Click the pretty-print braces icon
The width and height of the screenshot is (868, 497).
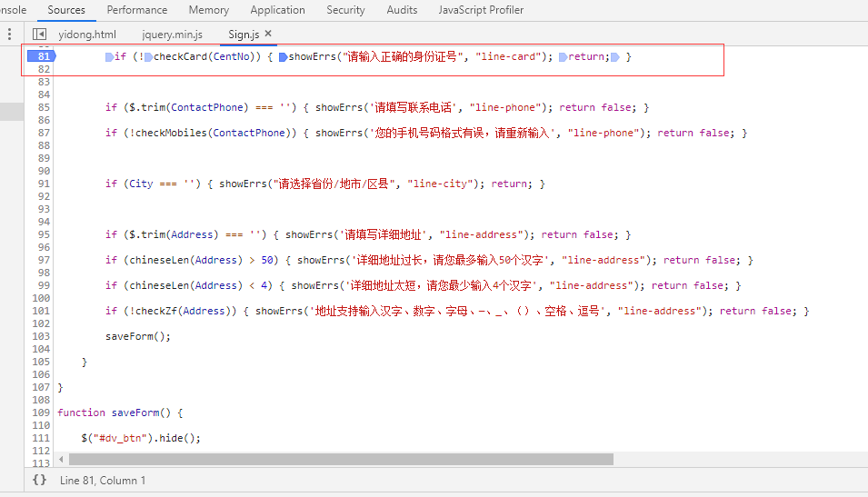[x=39, y=480]
